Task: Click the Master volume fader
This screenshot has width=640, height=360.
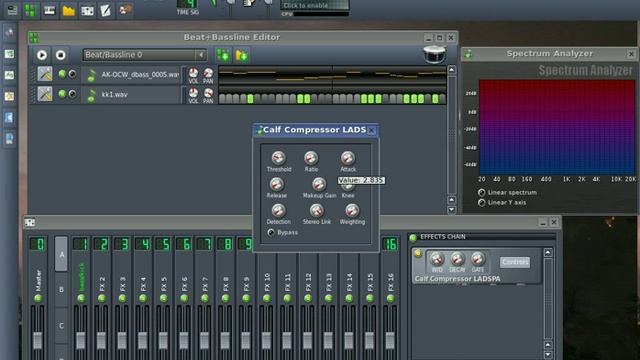Action: [x=38, y=340]
